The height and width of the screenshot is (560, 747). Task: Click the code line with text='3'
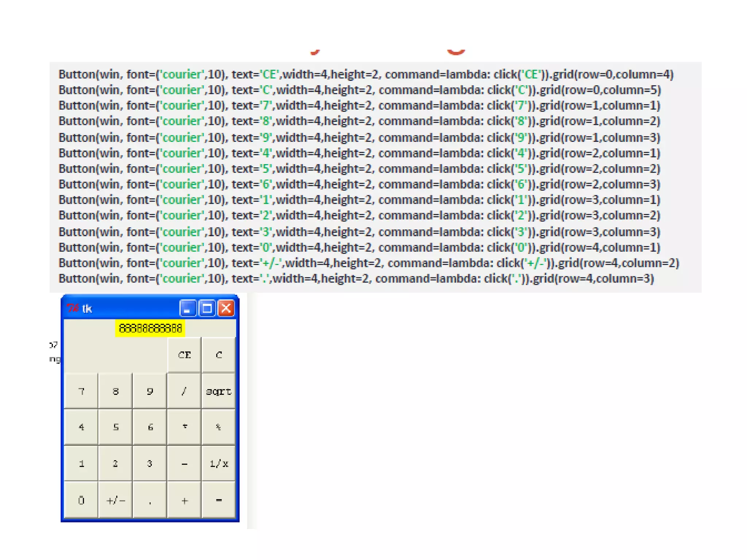coord(360,232)
